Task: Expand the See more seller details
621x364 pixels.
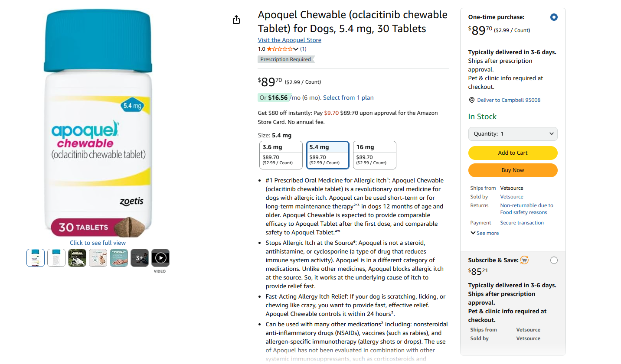Action: coord(484,233)
